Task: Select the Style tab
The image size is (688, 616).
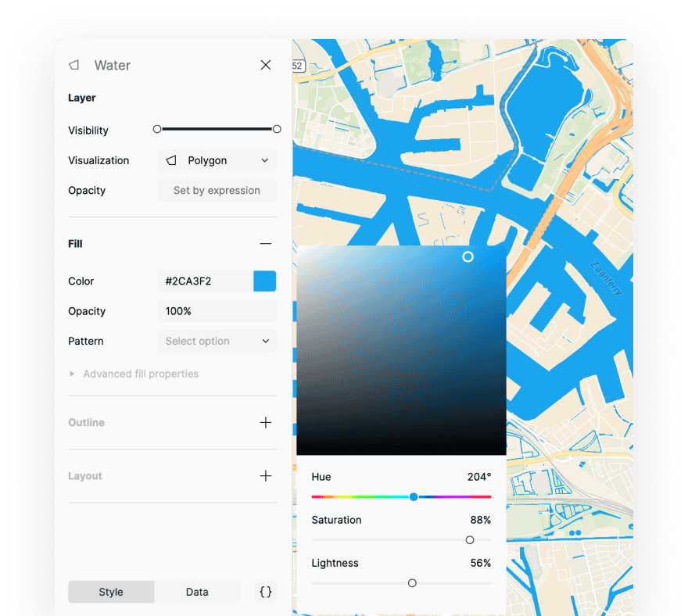Action: (111, 592)
